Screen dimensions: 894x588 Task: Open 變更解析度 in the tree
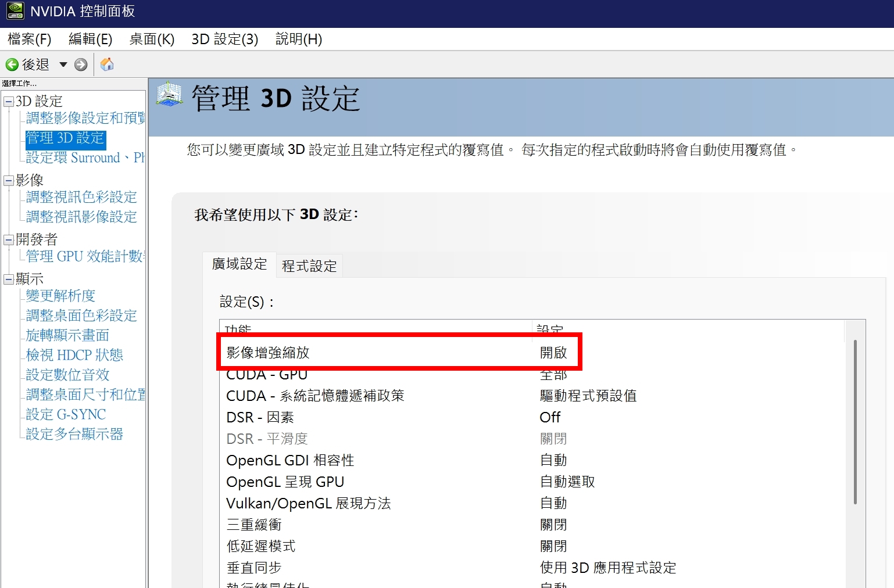point(60,296)
